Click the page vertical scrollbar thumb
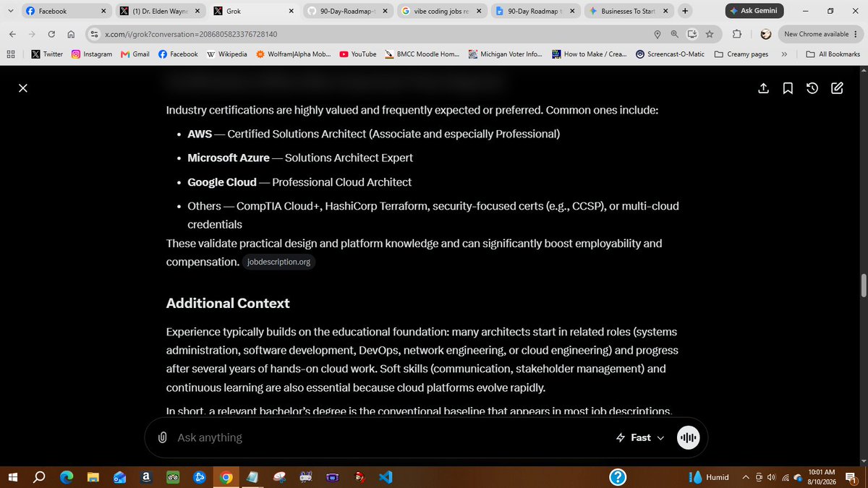The image size is (868, 488). click(863, 286)
